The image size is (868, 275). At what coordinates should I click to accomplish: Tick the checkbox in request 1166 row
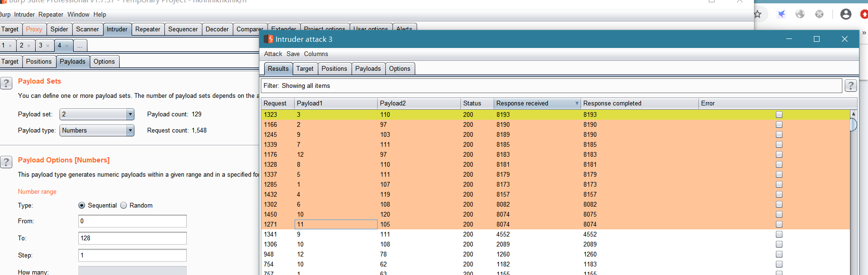779,124
